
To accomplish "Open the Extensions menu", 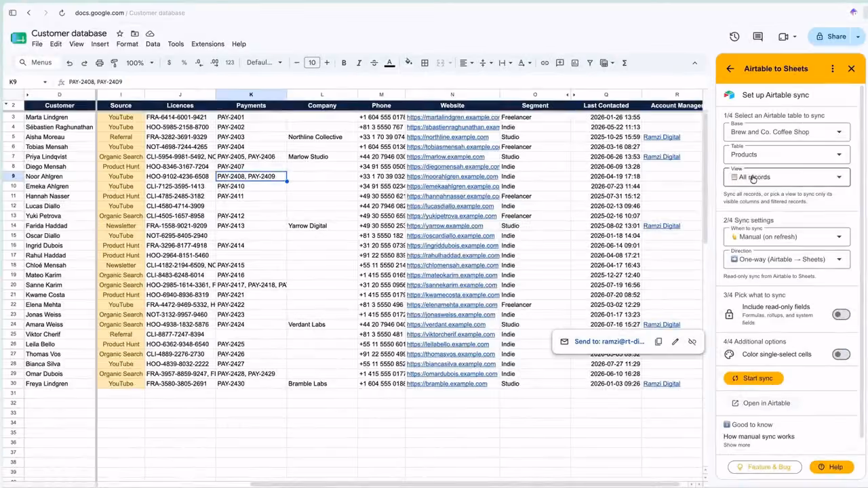I will click(x=208, y=44).
